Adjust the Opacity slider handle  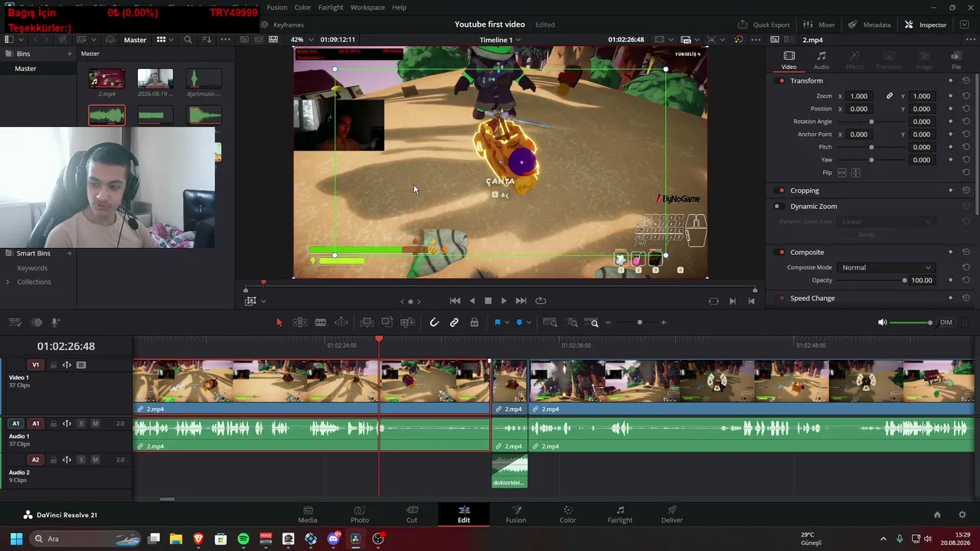click(904, 280)
